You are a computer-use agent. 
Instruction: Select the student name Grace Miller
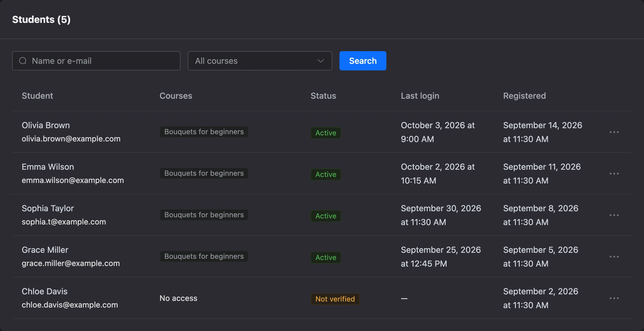tap(45, 250)
